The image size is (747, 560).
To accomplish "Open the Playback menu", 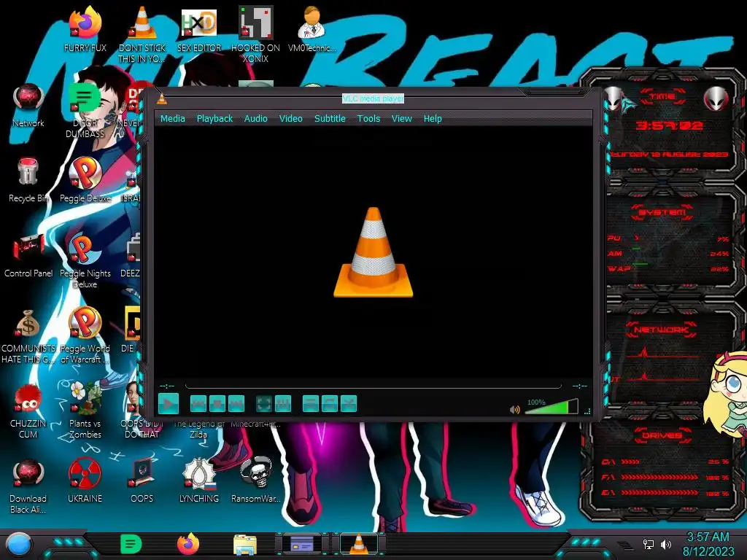I will (x=215, y=119).
